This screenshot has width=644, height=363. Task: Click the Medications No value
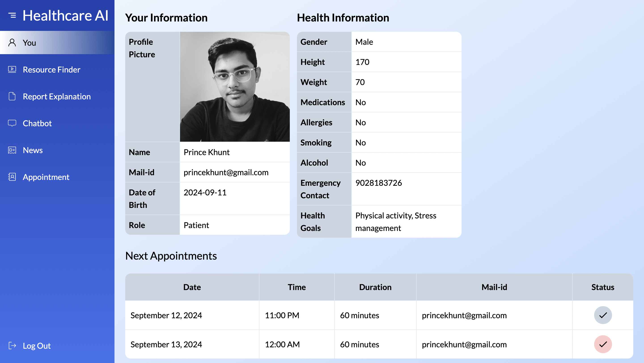(x=360, y=102)
